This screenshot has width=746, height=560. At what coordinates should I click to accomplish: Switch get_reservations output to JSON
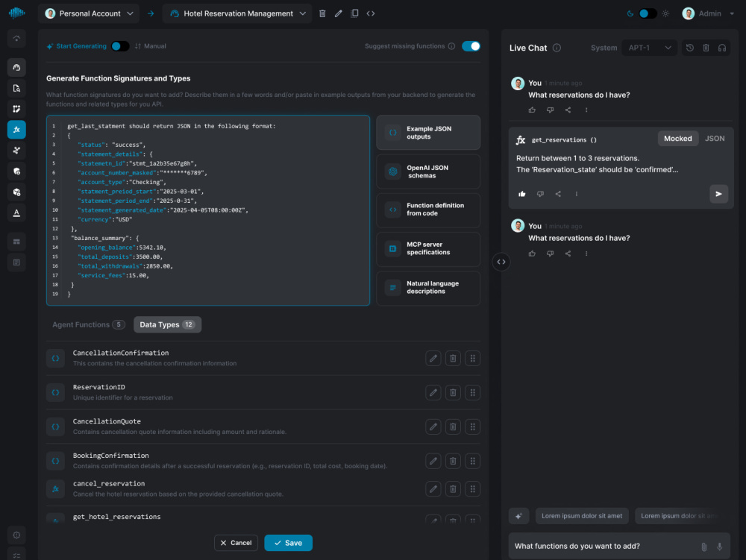click(x=715, y=139)
